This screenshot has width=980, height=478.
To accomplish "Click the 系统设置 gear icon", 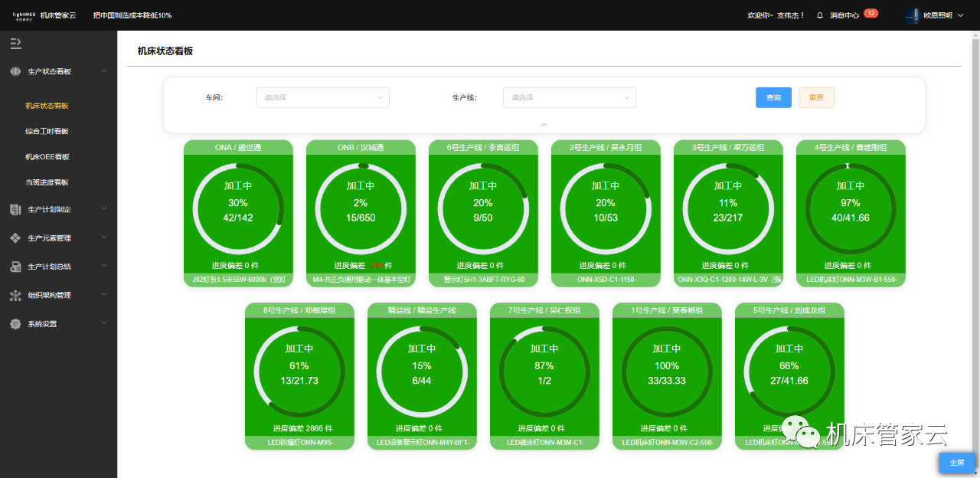I will point(15,324).
